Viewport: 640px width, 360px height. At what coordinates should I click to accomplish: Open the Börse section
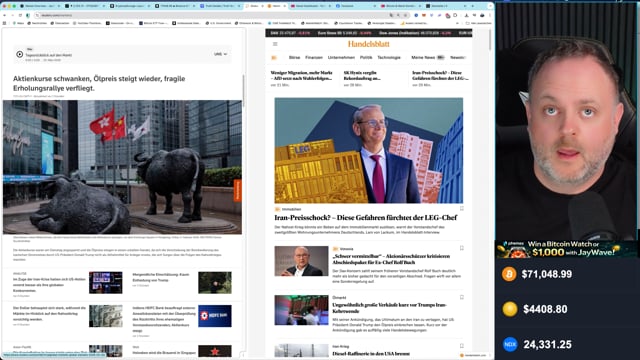click(294, 58)
